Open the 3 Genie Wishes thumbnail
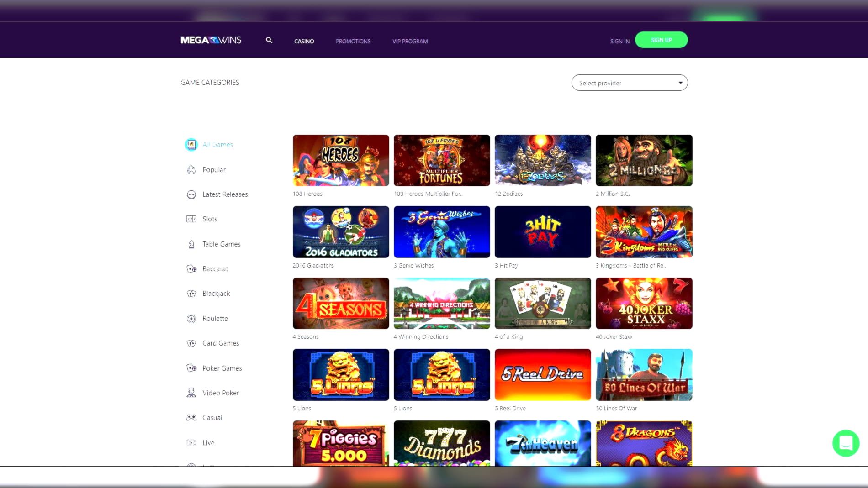 (x=442, y=232)
